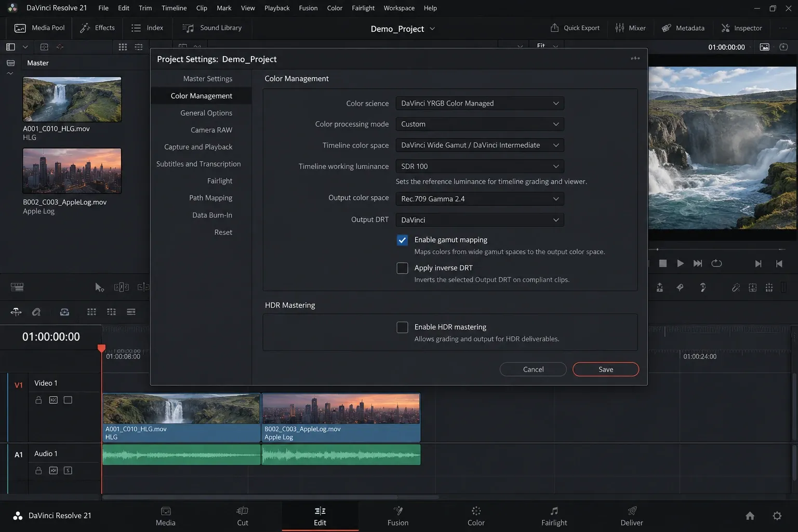Open the Timeline color space dropdown
798x532 pixels.
[x=480, y=145]
